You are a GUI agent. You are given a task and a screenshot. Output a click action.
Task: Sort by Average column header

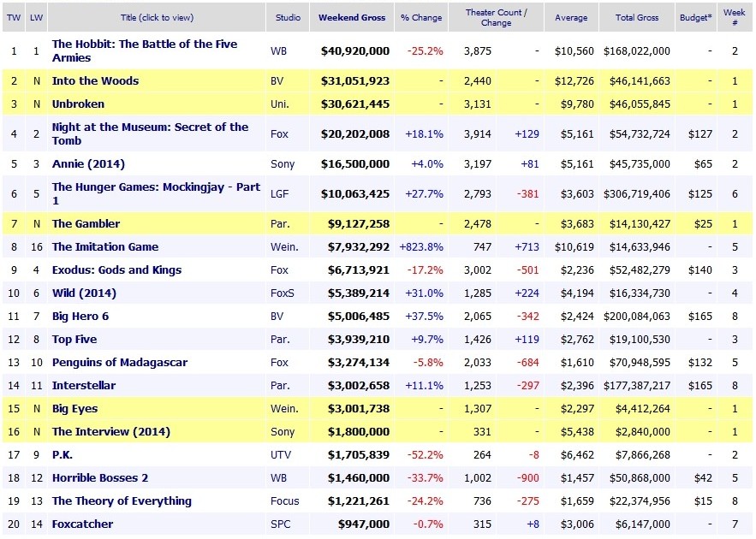point(571,18)
